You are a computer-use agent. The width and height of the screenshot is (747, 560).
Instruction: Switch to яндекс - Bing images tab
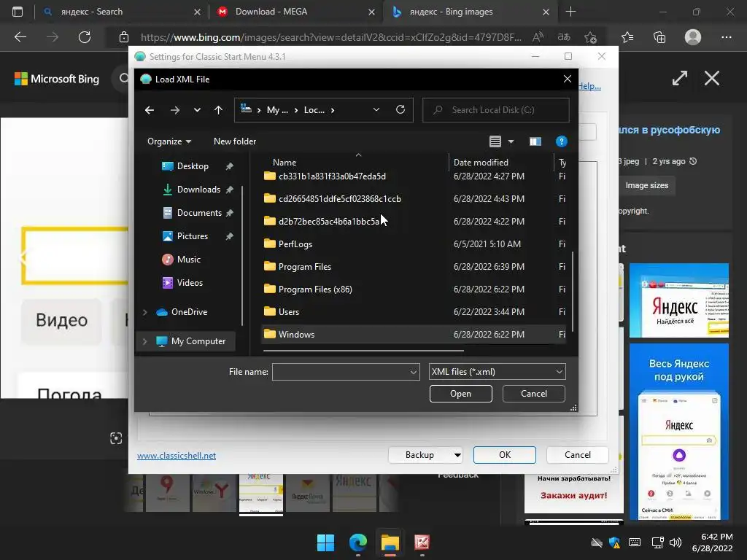coord(470,12)
